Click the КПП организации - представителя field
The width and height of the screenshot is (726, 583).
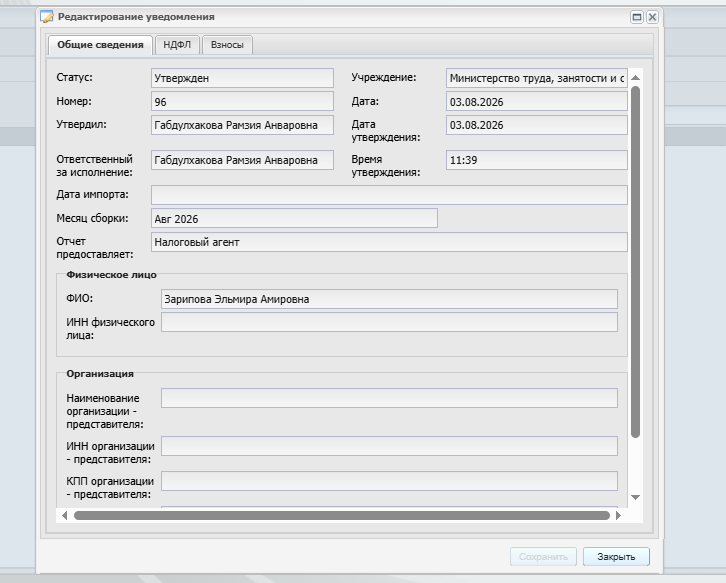(x=389, y=481)
